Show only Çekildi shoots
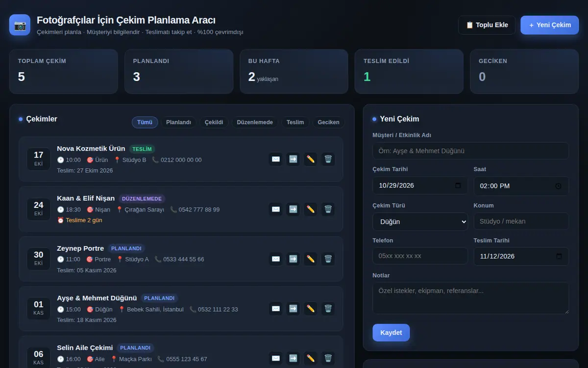 [x=214, y=122]
